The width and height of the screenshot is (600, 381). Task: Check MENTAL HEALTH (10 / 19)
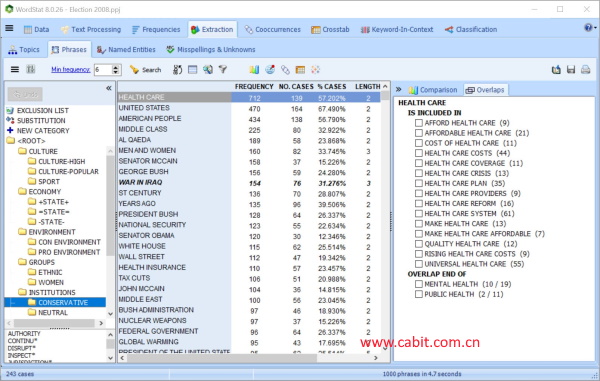coord(419,284)
